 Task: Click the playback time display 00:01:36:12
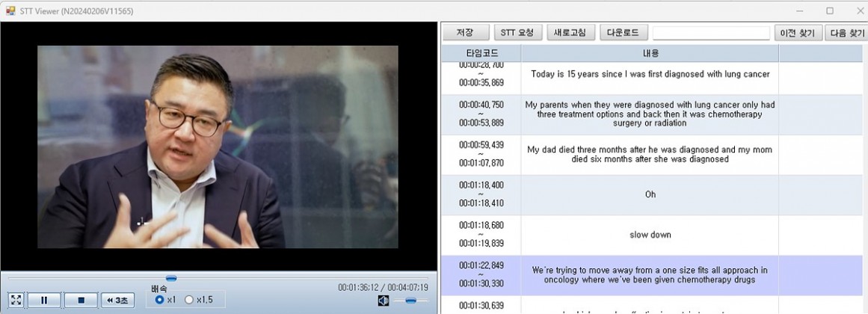(x=357, y=288)
